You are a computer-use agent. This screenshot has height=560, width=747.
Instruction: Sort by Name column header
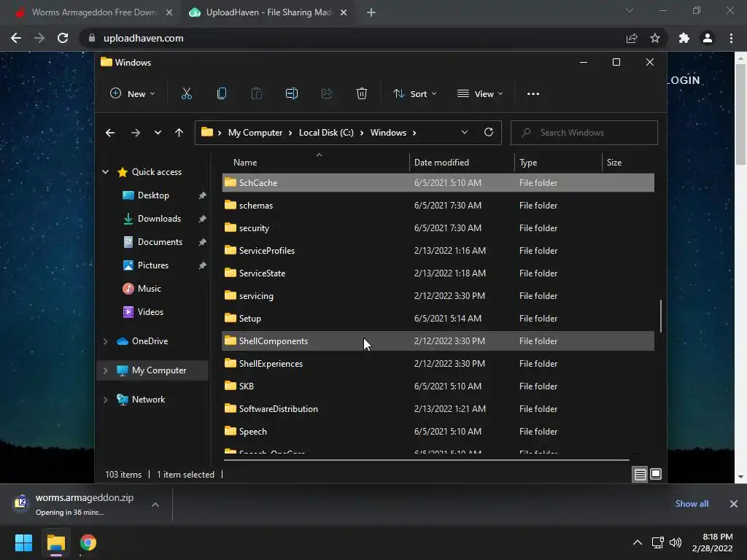(316, 163)
